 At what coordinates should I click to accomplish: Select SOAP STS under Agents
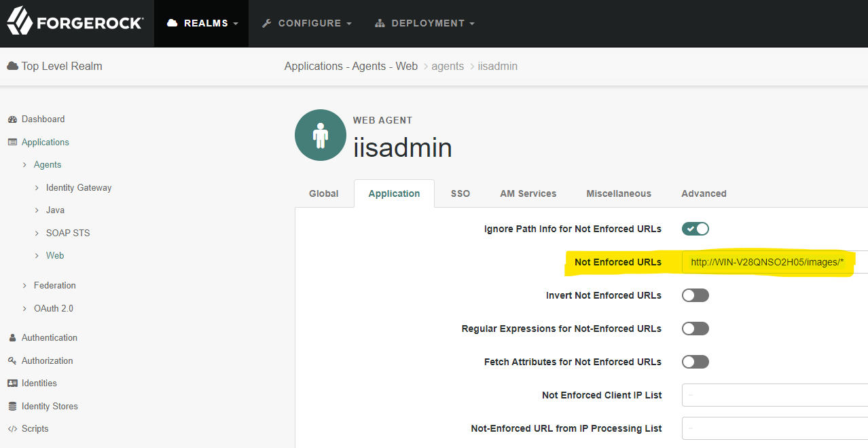[68, 234]
